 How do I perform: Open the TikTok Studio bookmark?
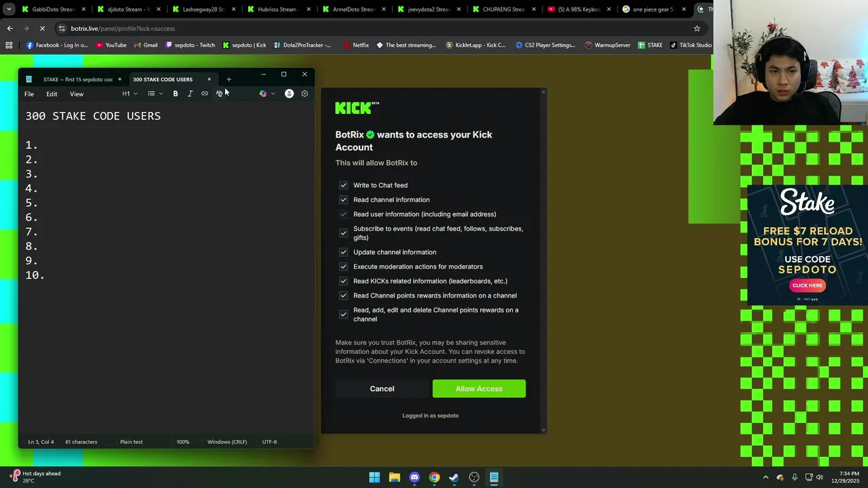(x=690, y=45)
